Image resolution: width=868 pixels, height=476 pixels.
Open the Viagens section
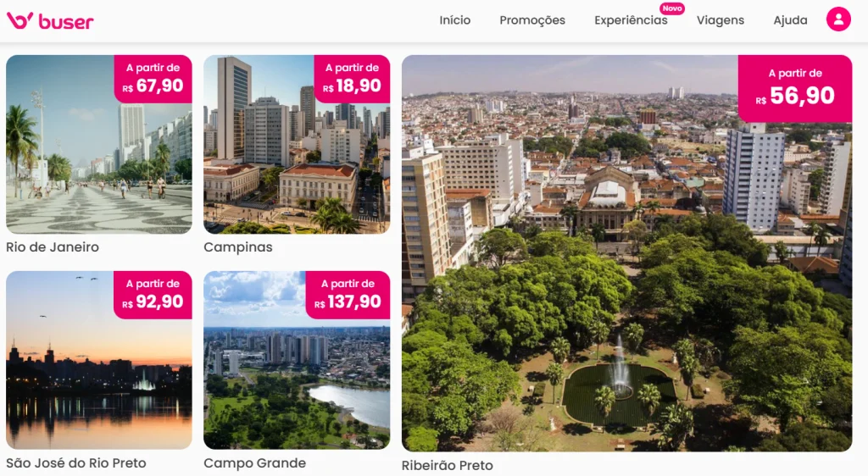(721, 20)
